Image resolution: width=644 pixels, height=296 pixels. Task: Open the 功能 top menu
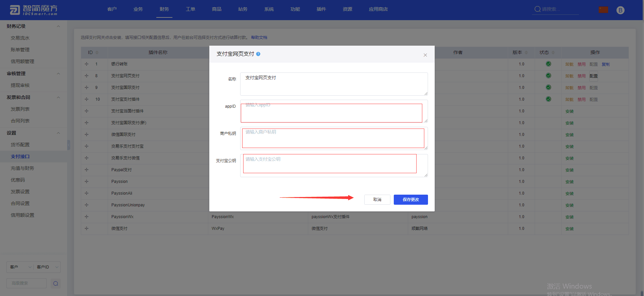(295, 9)
